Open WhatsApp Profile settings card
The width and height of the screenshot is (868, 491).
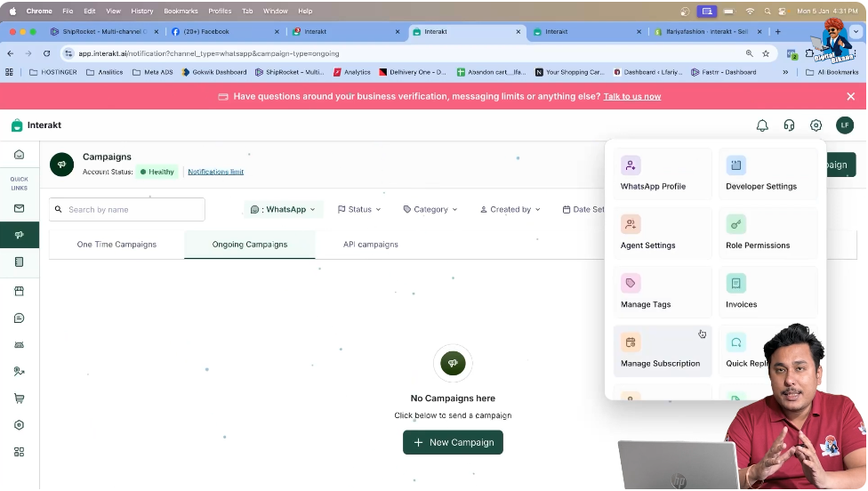662,173
